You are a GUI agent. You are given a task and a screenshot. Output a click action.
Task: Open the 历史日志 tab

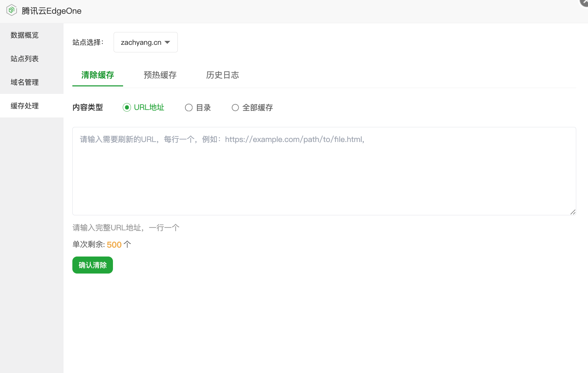[x=222, y=75]
